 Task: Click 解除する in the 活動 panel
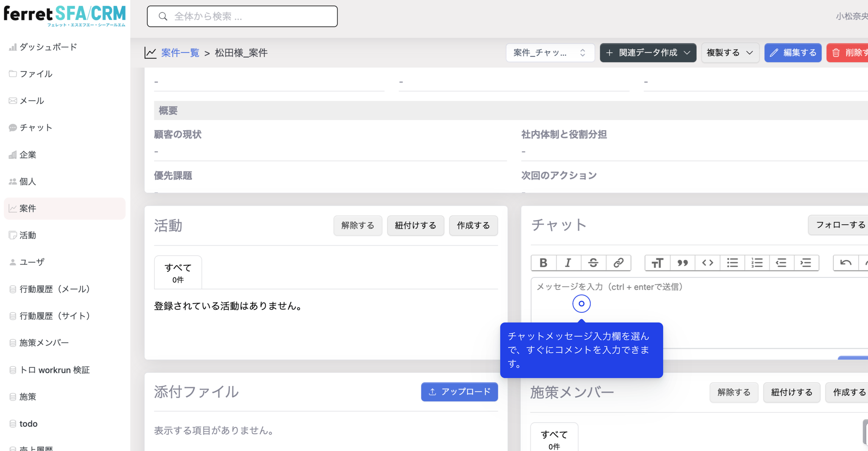358,225
